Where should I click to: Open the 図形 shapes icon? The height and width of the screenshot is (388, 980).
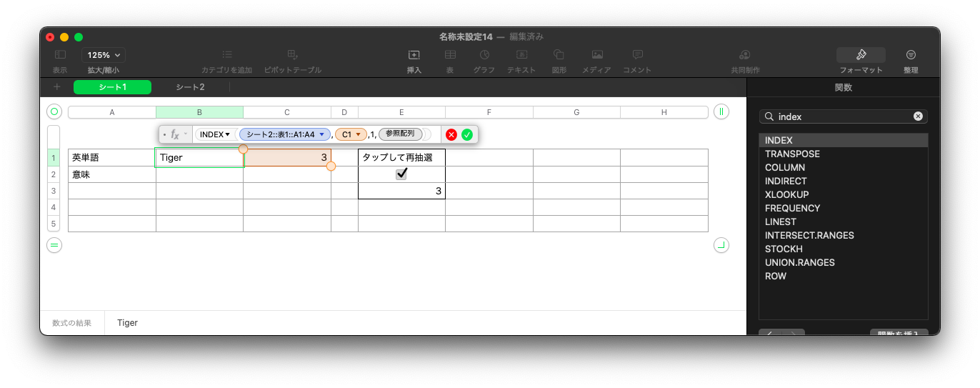(559, 55)
